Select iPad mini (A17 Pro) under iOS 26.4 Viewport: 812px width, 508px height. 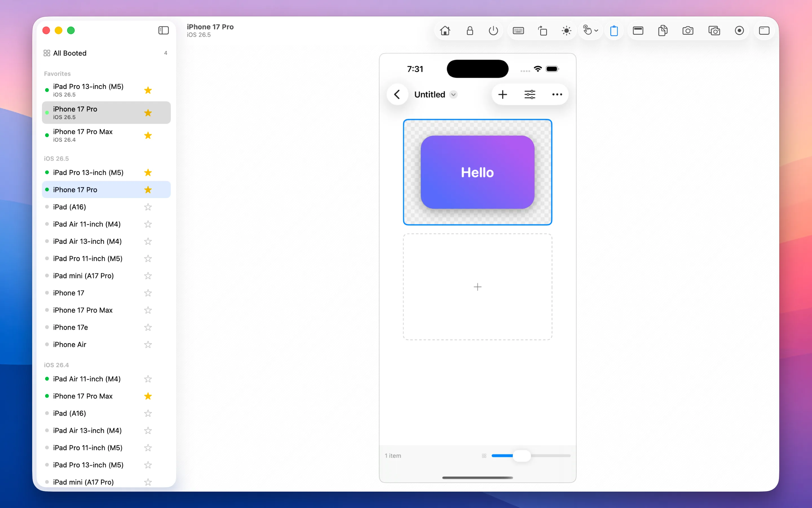(x=106, y=482)
